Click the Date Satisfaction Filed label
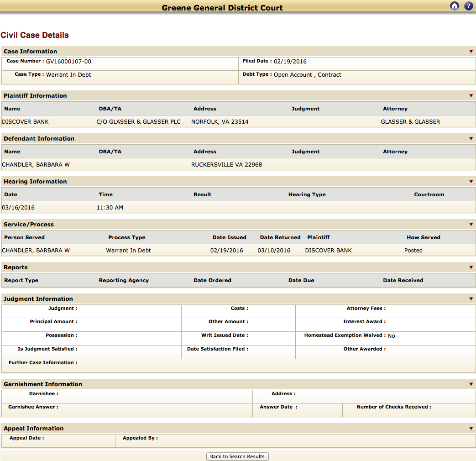476x461 pixels. [x=218, y=349]
